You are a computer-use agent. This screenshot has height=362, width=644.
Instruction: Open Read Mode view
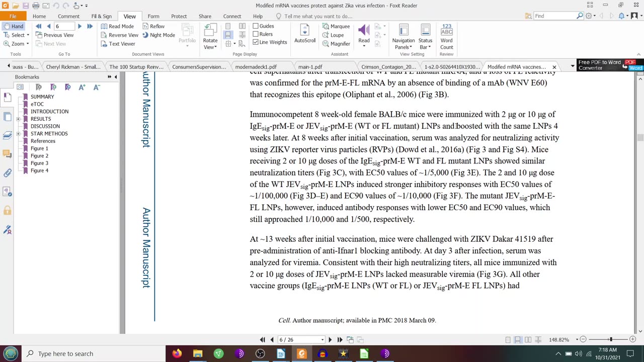tap(117, 26)
